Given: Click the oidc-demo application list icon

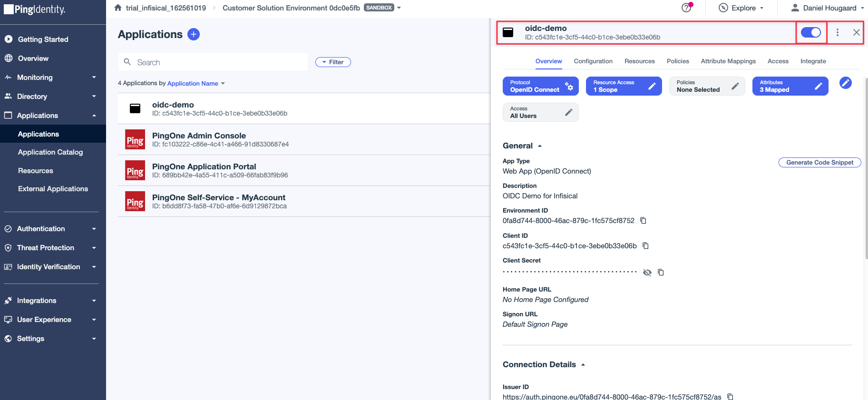Looking at the screenshot, I should (135, 108).
